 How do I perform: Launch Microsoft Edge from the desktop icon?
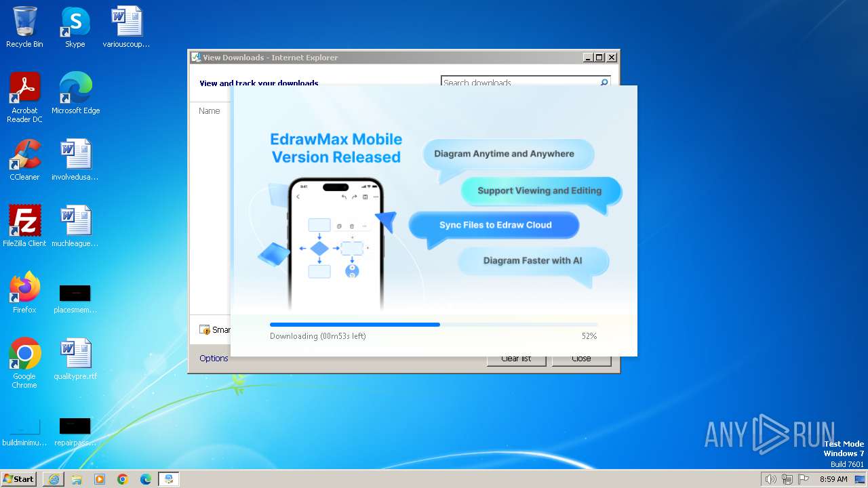pyautogui.click(x=75, y=94)
